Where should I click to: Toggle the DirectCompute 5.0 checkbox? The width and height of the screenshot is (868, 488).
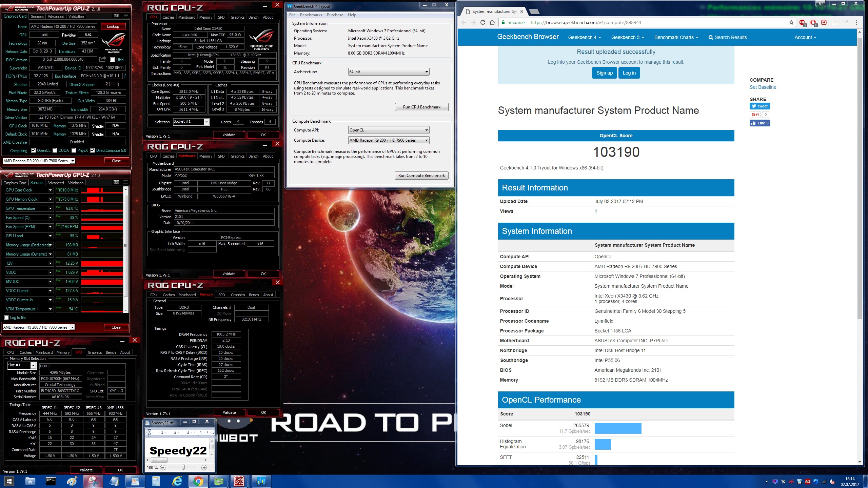(x=92, y=150)
